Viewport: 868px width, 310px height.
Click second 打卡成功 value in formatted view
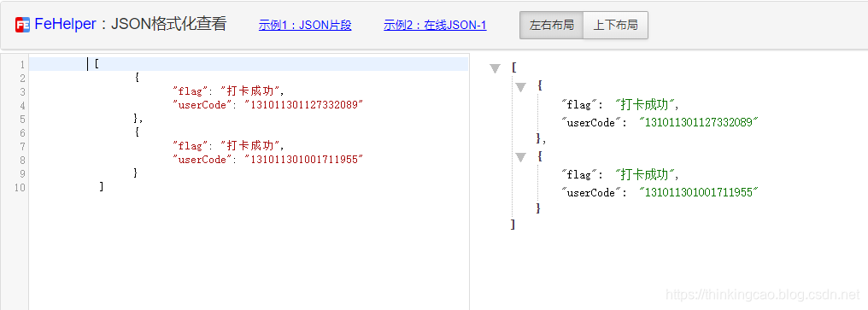pos(644,175)
